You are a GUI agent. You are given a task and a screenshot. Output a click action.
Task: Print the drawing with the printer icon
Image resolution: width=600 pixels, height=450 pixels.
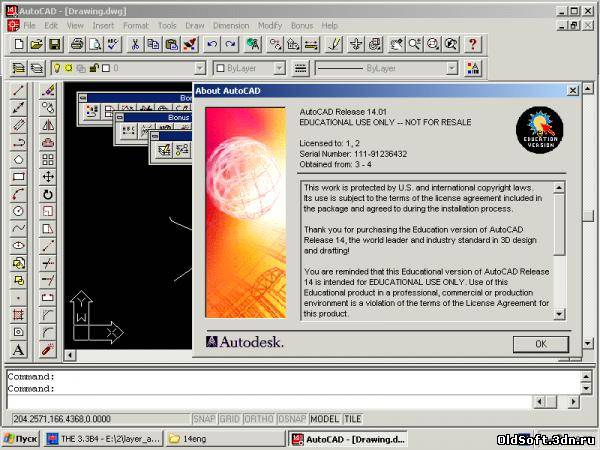pos(77,44)
